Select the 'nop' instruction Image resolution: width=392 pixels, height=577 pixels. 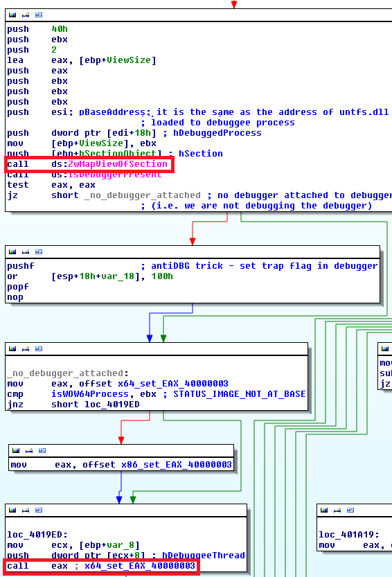[15, 297]
